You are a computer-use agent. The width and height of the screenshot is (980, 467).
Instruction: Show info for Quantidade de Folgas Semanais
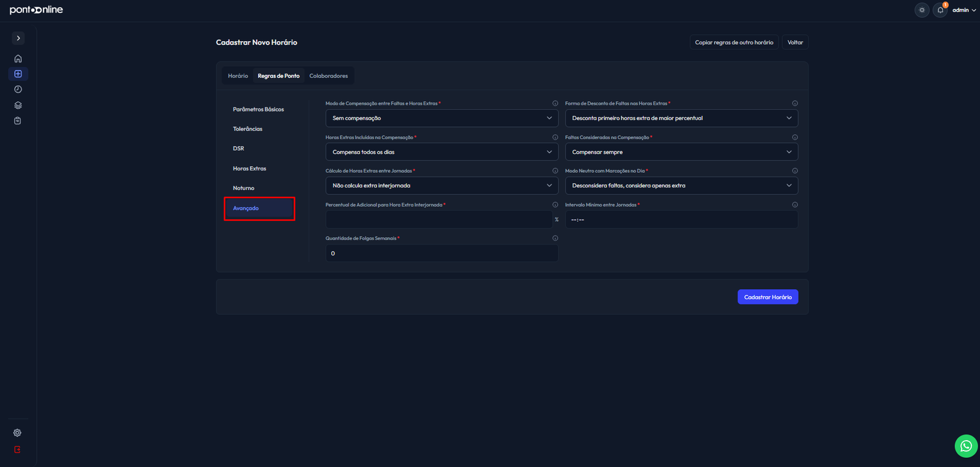click(x=555, y=238)
